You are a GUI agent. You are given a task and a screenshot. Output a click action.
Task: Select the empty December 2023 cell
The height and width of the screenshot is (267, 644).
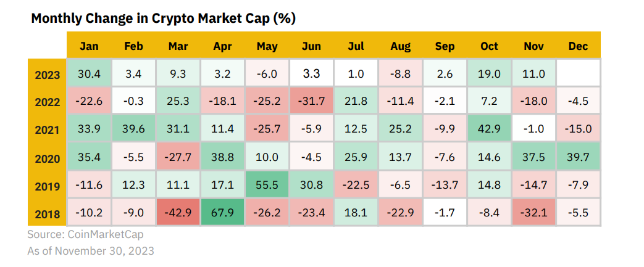coord(578,74)
